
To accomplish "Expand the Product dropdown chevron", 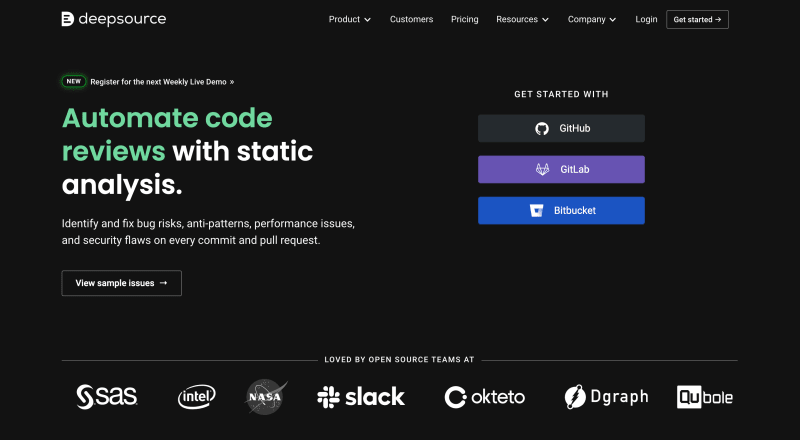I will coord(367,20).
